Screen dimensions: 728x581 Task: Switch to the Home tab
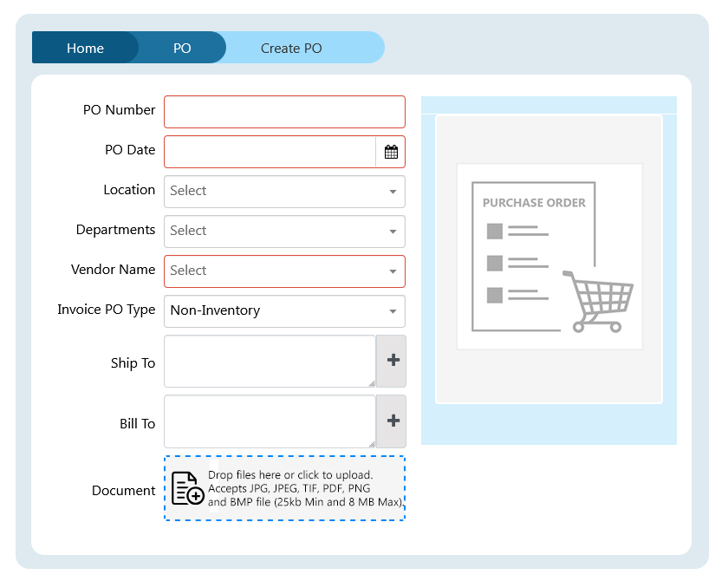[x=84, y=49]
